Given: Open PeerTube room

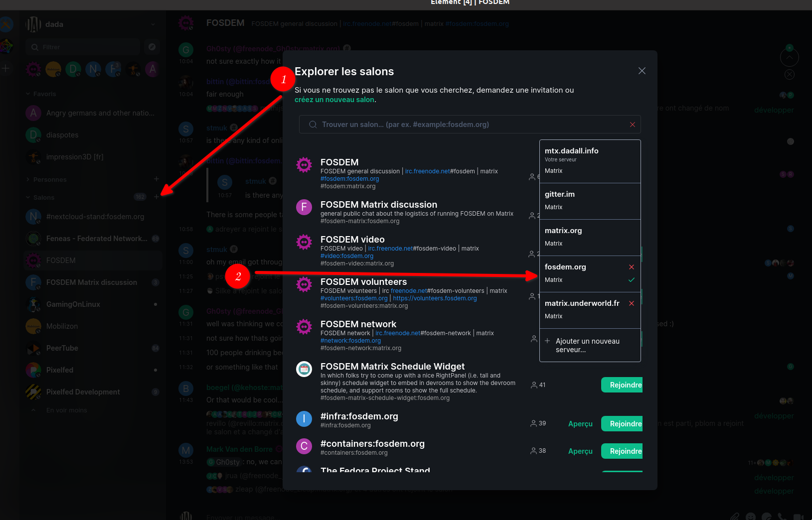Looking at the screenshot, I should click(93, 348).
